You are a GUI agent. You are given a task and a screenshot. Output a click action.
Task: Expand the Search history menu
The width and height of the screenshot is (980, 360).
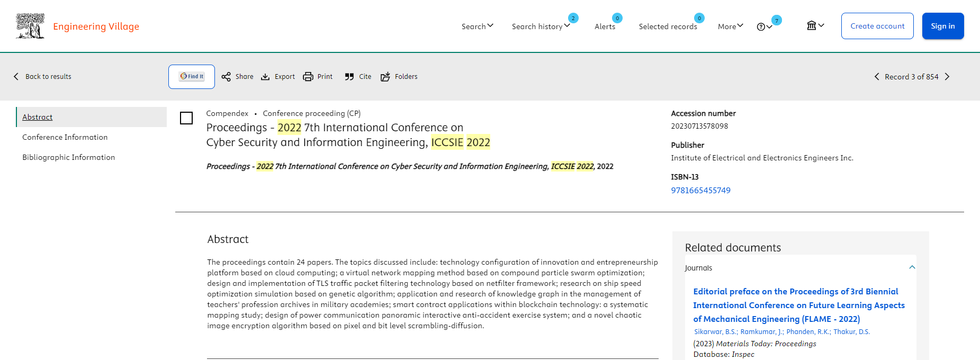coord(541,26)
